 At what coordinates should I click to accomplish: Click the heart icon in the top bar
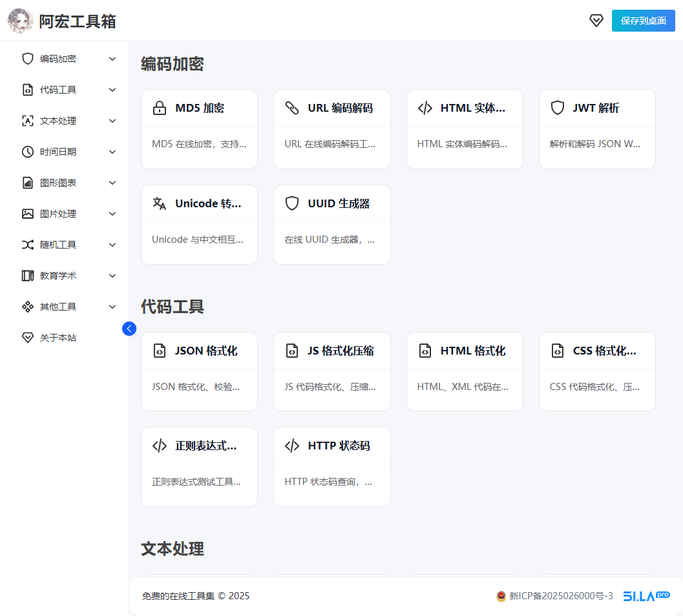pos(596,21)
